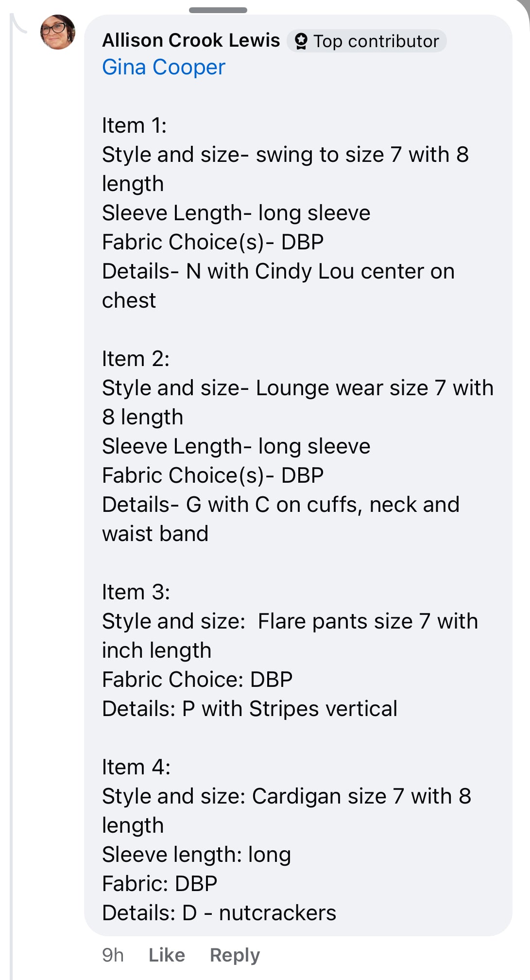Tap the "G with C on cuffs" line

point(281,505)
